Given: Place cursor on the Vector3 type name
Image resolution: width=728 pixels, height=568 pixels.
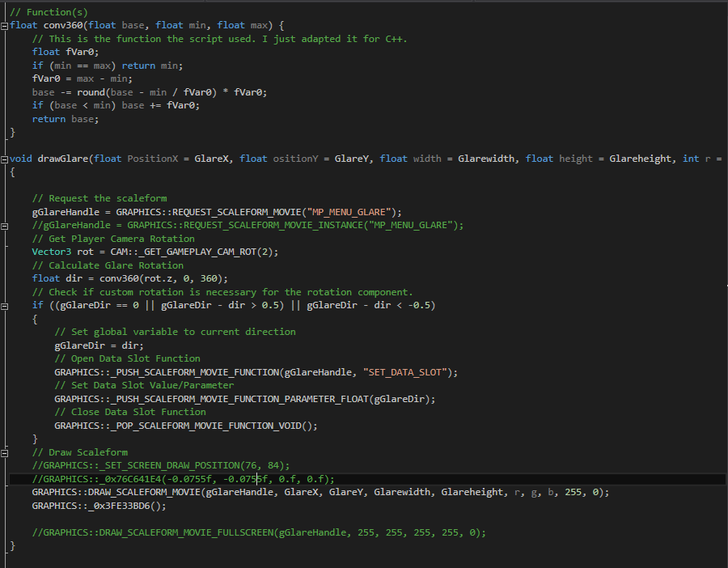Looking at the screenshot, I should [x=53, y=252].
